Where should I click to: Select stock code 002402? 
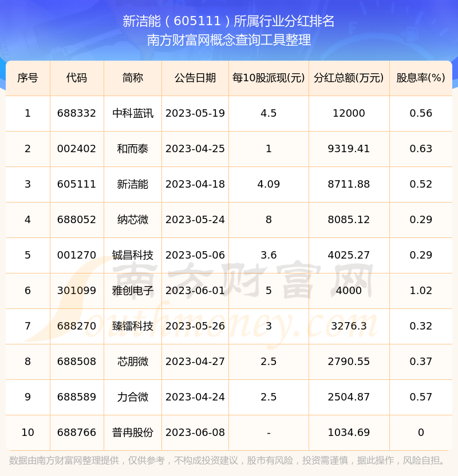[x=77, y=149]
